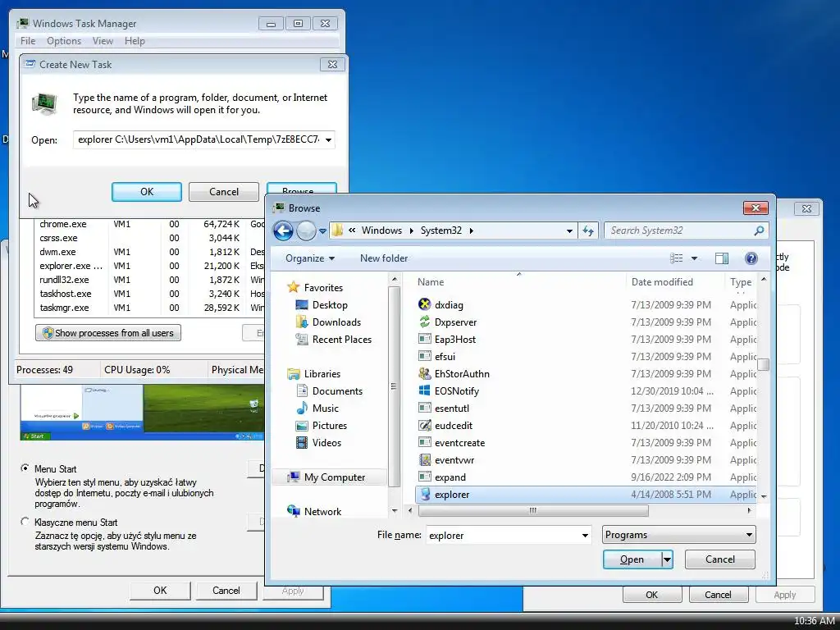Open Favorites star in navigation pane
Viewport: 840px width, 630px height.
[x=293, y=288]
